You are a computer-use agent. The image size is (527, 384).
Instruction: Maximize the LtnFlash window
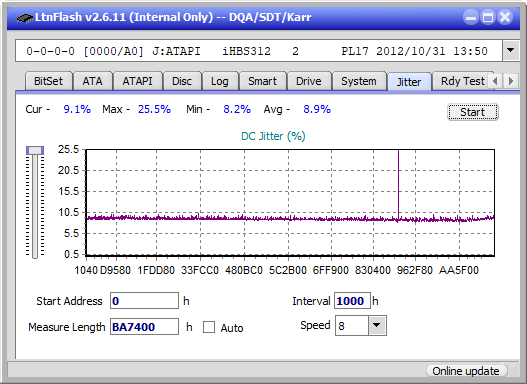point(488,17)
